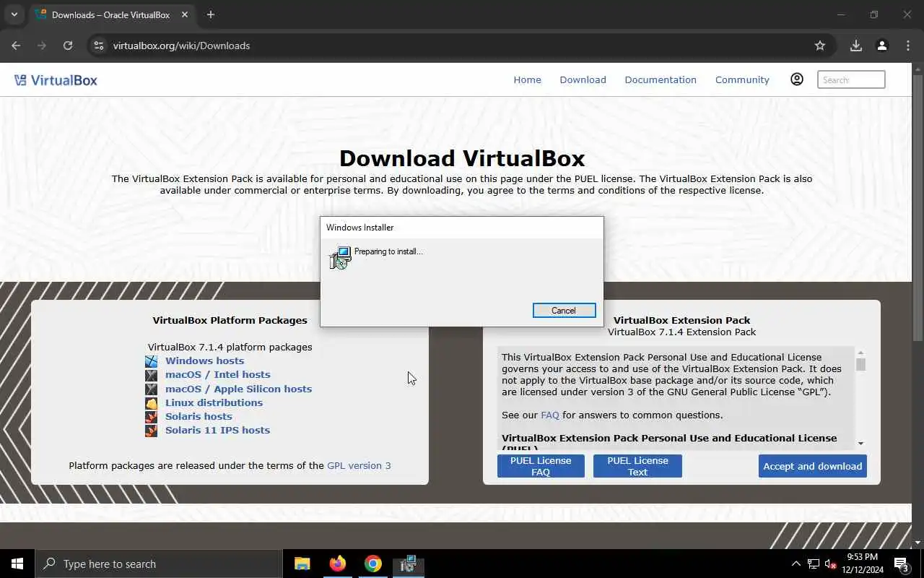Viewport: 924px width, 578px height.
Task: Select the Windows Installer taskbar item
Action: pos(409,564)
